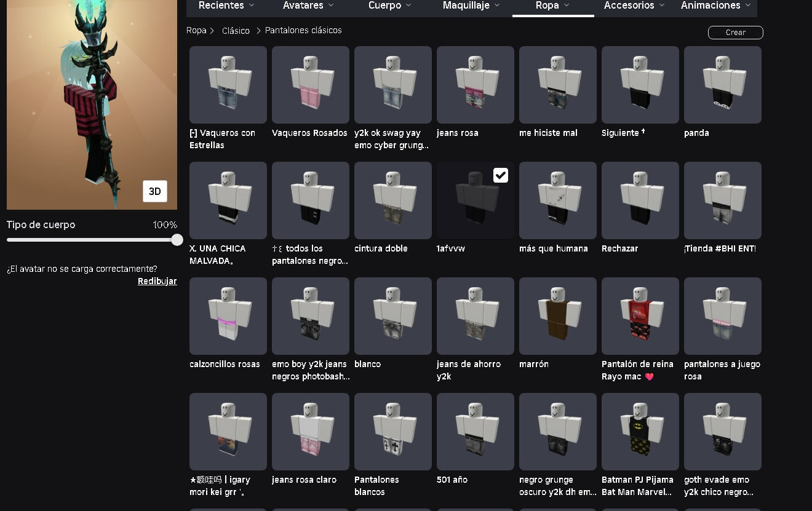Expand the Recientes dropdown menu
This screenshot has width=812, height=511.
tap(227, 6)
